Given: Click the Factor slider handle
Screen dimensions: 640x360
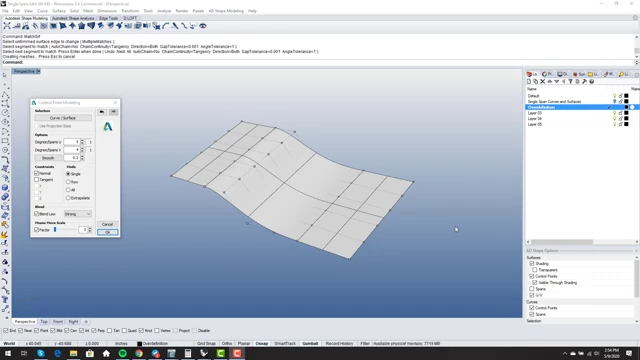Looking at the screenshot, I should coord(55,230).
